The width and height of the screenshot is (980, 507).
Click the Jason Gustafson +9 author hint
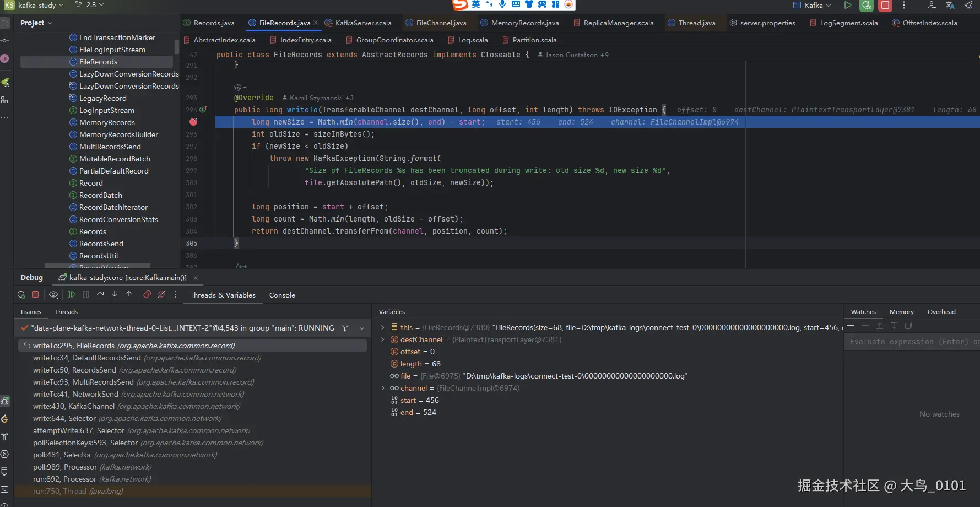click(x=573, y=55)
